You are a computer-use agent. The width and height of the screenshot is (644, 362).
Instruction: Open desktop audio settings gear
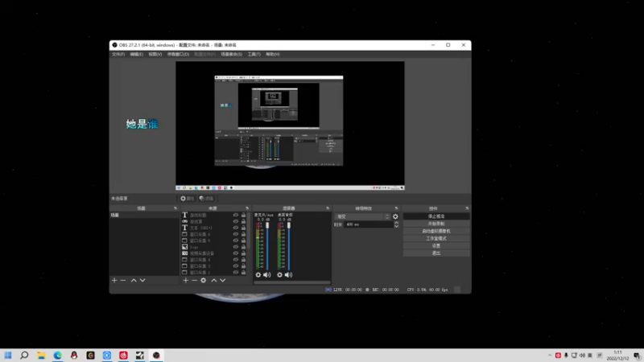[279, 274]
